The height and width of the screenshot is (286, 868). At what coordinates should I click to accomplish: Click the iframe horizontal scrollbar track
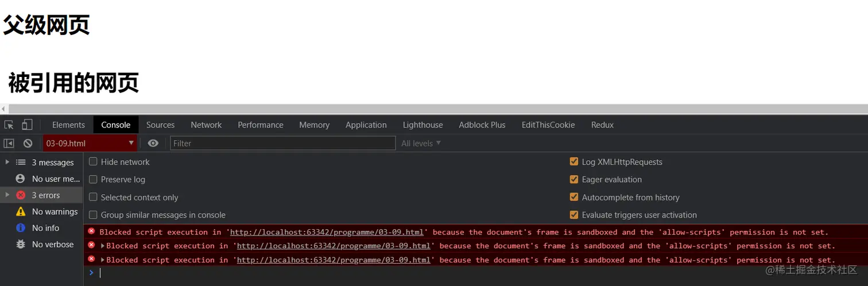click(x=437, y=109)
